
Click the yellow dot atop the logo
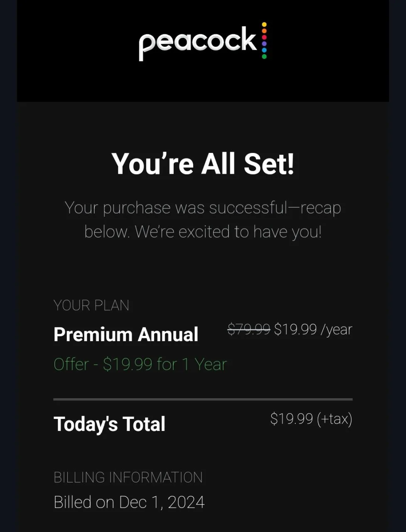pyautogui.click(x=264, y=25)
